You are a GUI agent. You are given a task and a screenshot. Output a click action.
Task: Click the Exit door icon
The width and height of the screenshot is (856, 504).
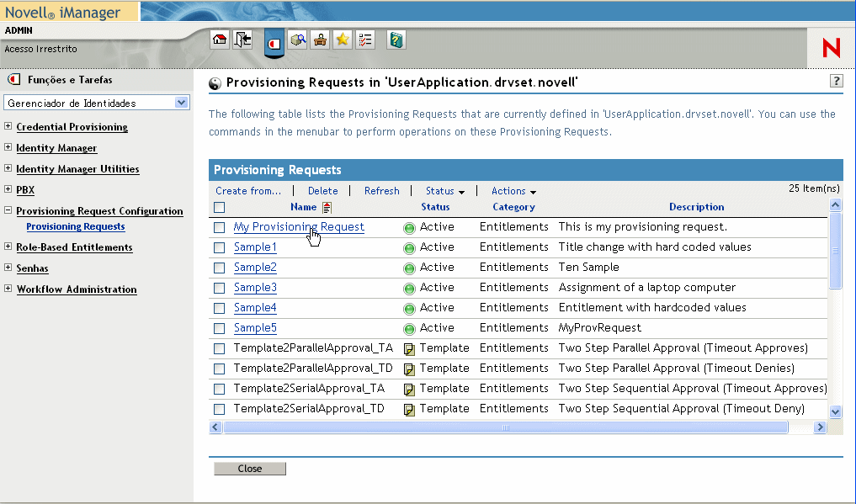coord(242,40)
